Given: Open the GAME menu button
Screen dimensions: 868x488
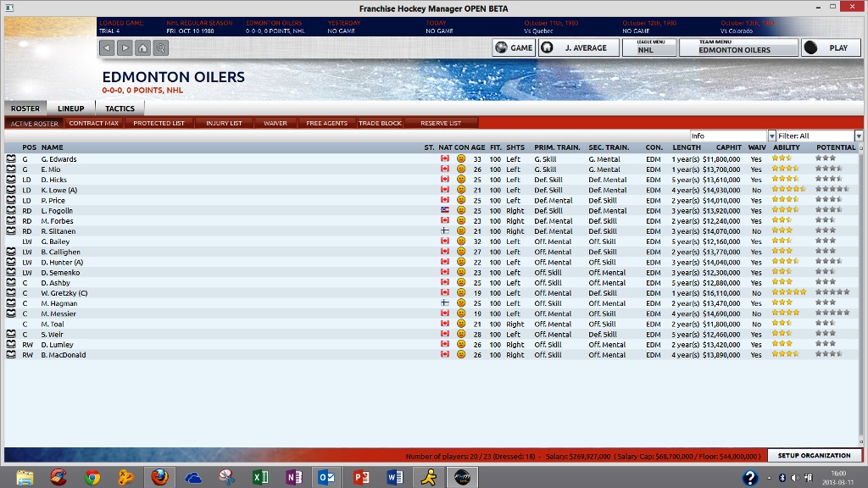Looking at the screenshot, I should coord(515,47).
